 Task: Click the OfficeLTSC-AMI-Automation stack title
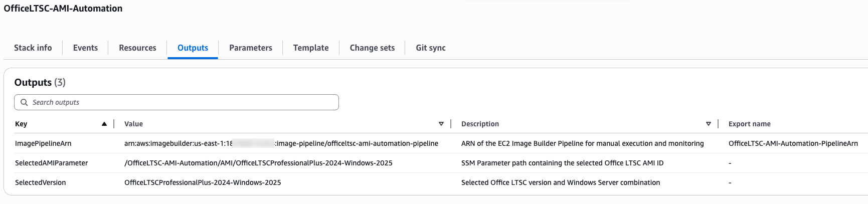point(63,9)
